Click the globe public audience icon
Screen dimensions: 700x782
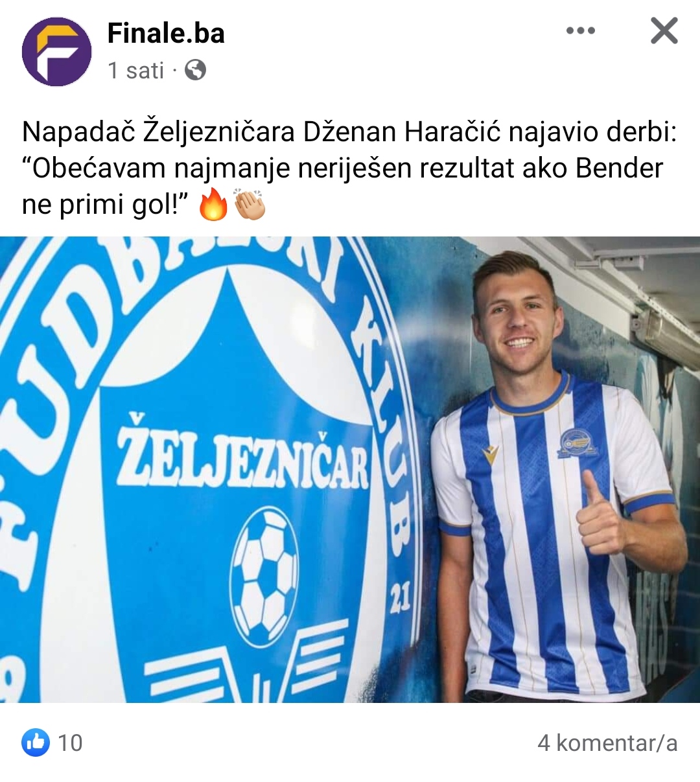195,70
